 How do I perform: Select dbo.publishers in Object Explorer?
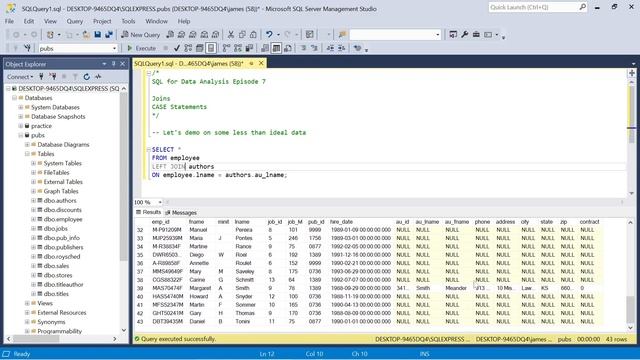point(63,247)
